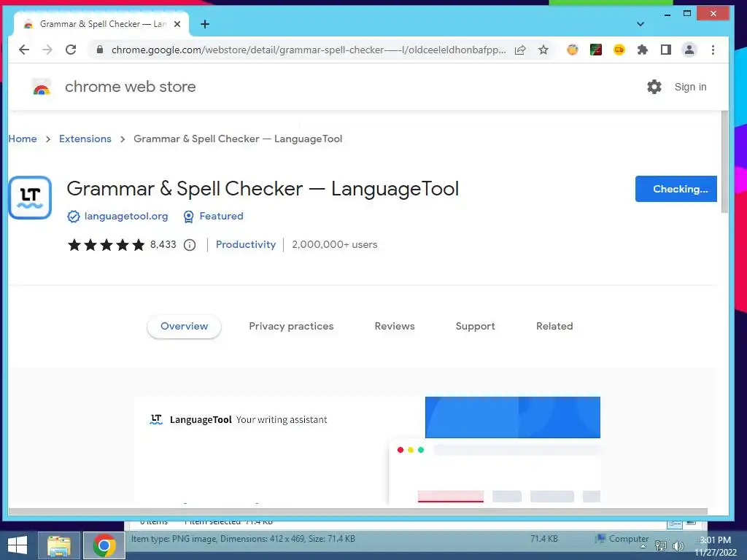Open the yellow circle extension icon
747x560 pixels.
(x=619, y=50)
